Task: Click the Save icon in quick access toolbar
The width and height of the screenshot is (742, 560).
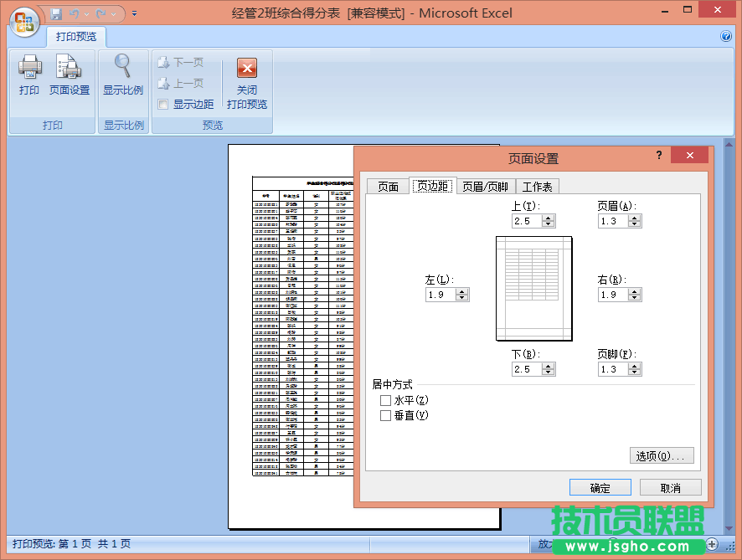Action: [56, 14]
